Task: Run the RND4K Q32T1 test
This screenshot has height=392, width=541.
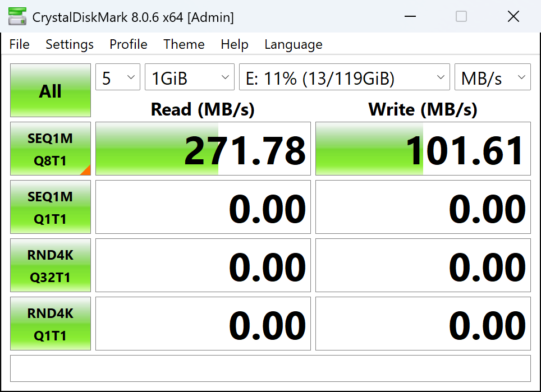Action: pyautogui.click(x=51, y=265)
